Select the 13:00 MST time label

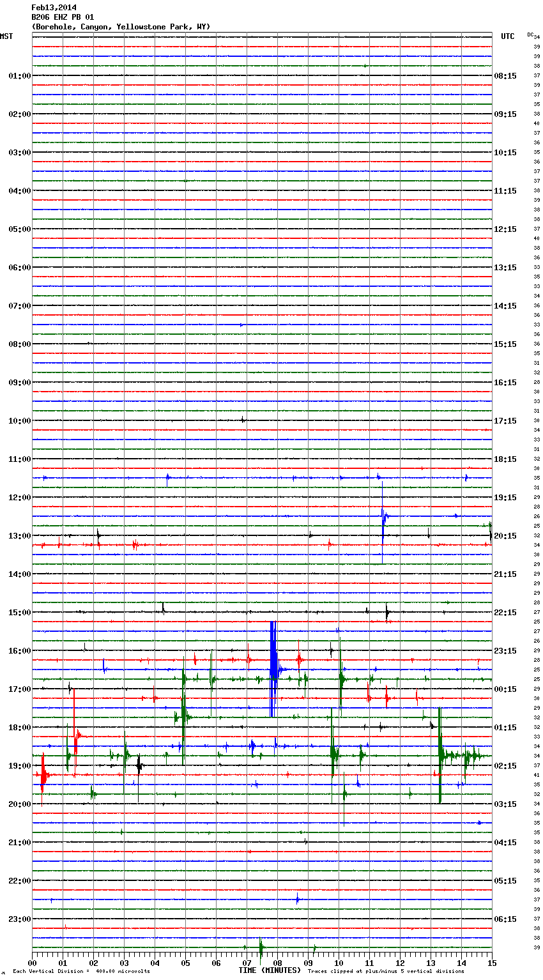point(19,536)
